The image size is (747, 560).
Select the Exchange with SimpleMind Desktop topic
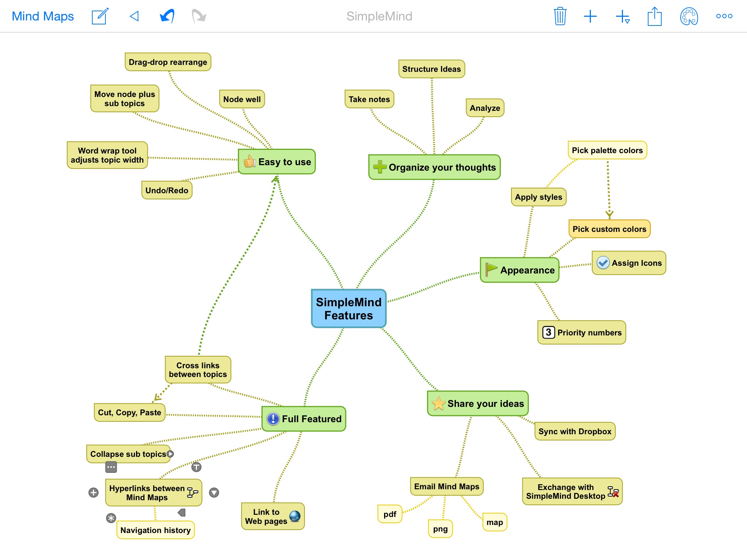point(572,491)
